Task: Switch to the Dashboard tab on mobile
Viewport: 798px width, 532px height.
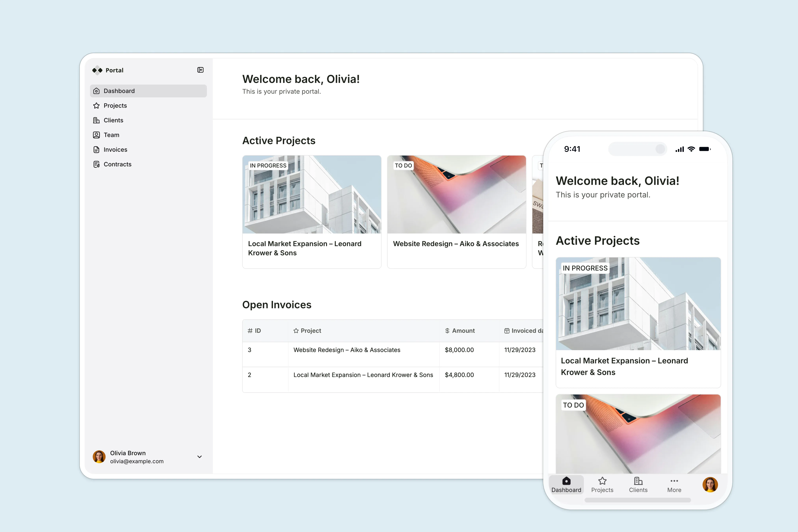Action: pos(566,485)
